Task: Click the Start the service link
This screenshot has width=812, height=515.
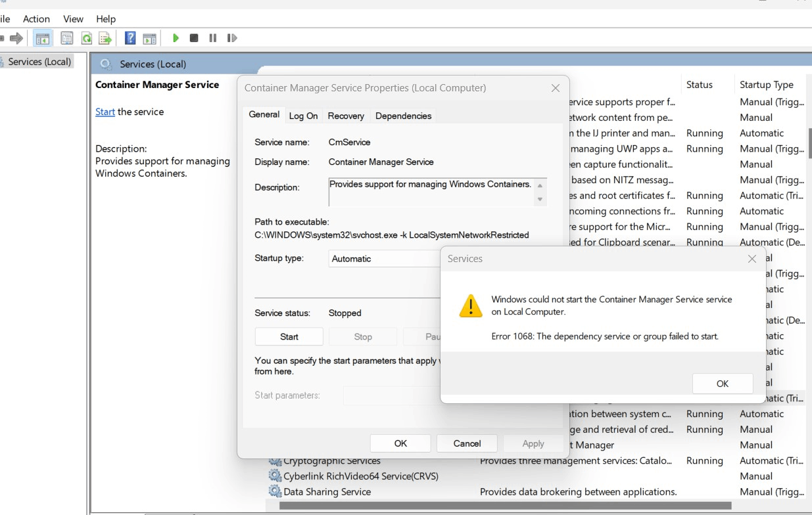Action: tap(105, 112)
